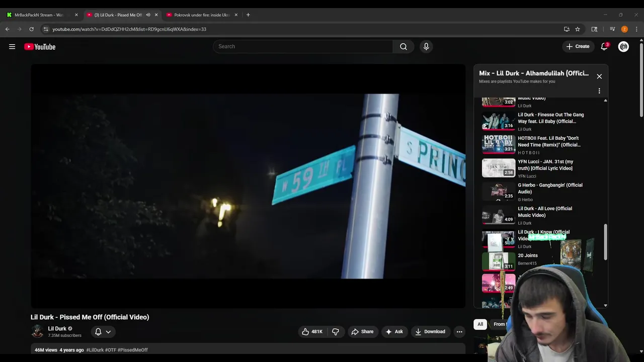Click the search magnifier button
Viewport: 644px width, 362px height.
pyautogui.click(x=404, y=47)
